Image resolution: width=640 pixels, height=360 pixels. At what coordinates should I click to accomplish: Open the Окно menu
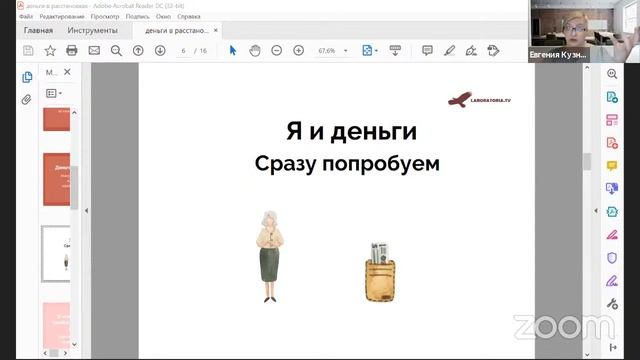(163, 17)
